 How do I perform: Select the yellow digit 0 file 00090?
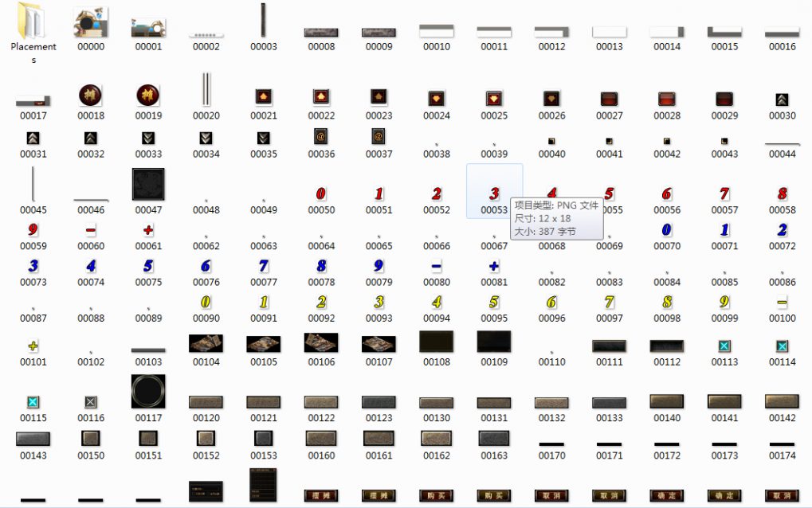pos(206,303)
